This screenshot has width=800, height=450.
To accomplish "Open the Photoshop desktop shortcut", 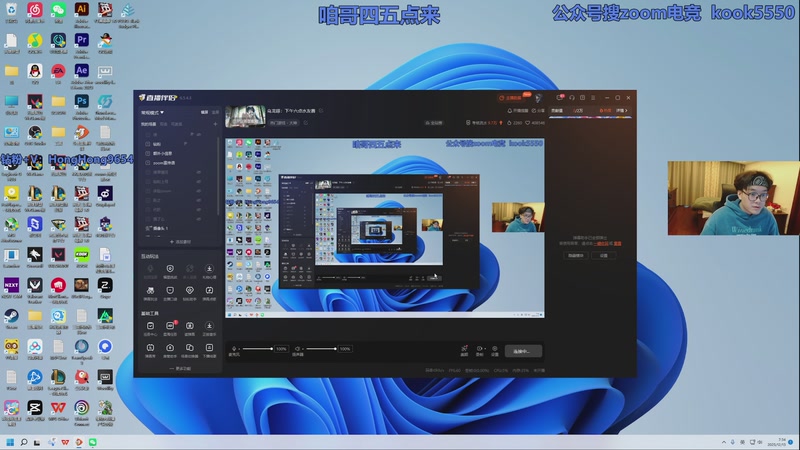I will pos(81,101).
